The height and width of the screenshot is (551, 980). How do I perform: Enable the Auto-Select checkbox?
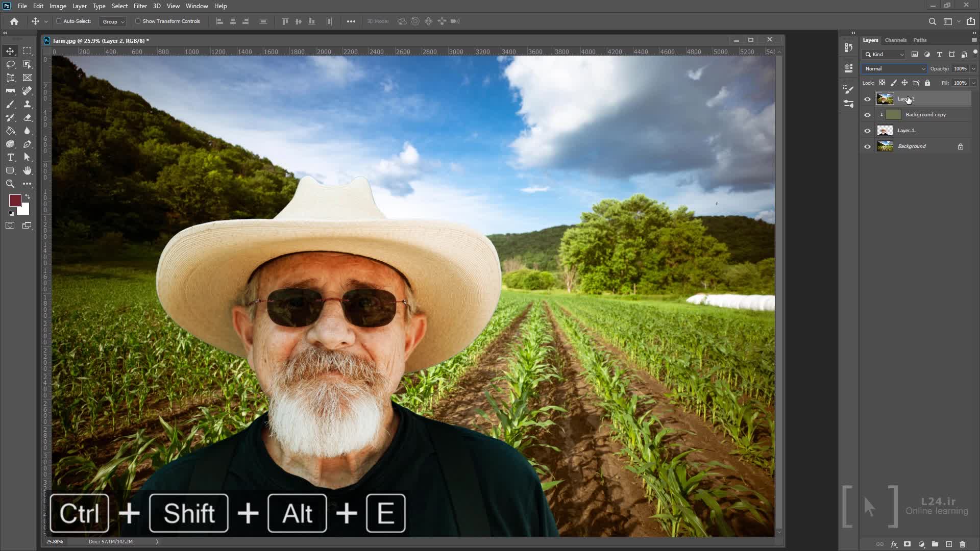(59, 21)
